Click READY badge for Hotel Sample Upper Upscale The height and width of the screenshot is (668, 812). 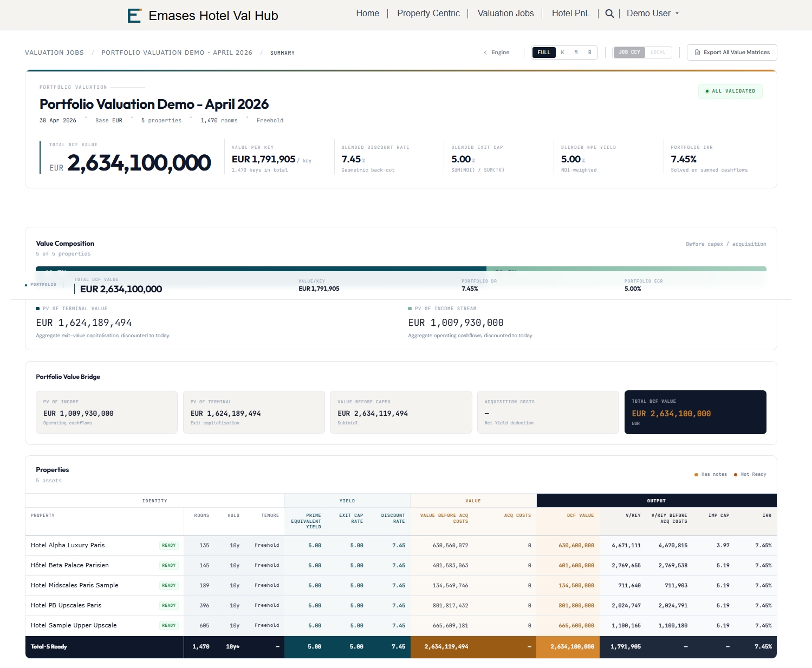tap(169, 626)
